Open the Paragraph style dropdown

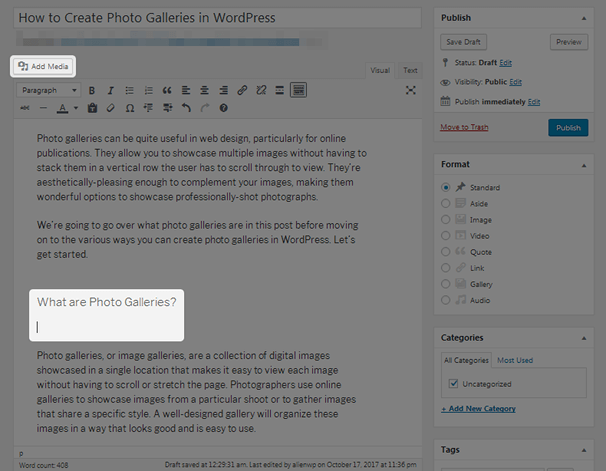coord(48,90)
